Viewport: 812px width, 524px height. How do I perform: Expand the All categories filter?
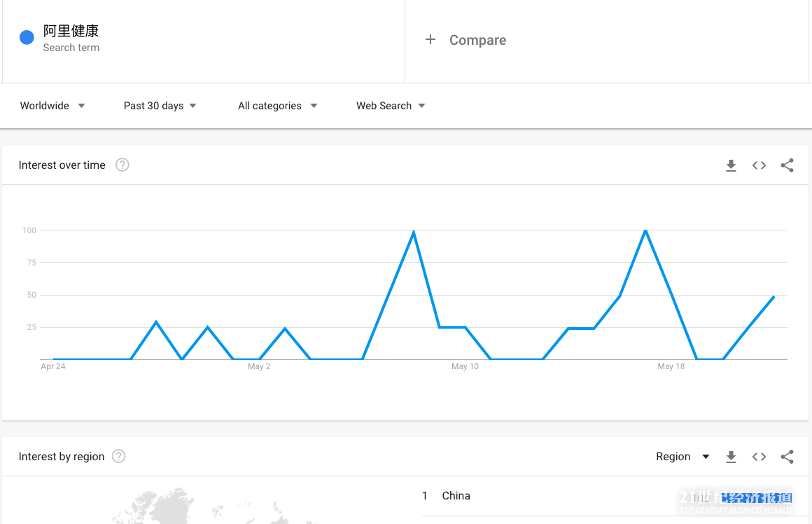(277, 106)
